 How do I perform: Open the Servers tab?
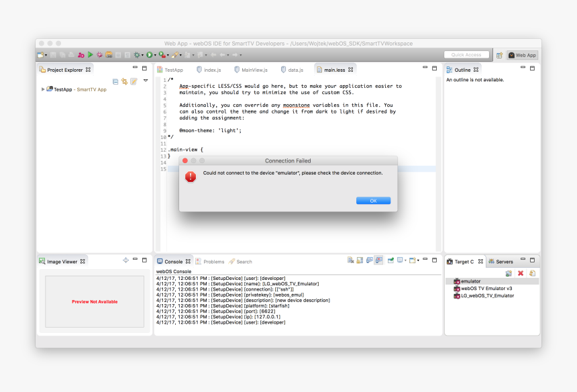click(x=501, y=262)
